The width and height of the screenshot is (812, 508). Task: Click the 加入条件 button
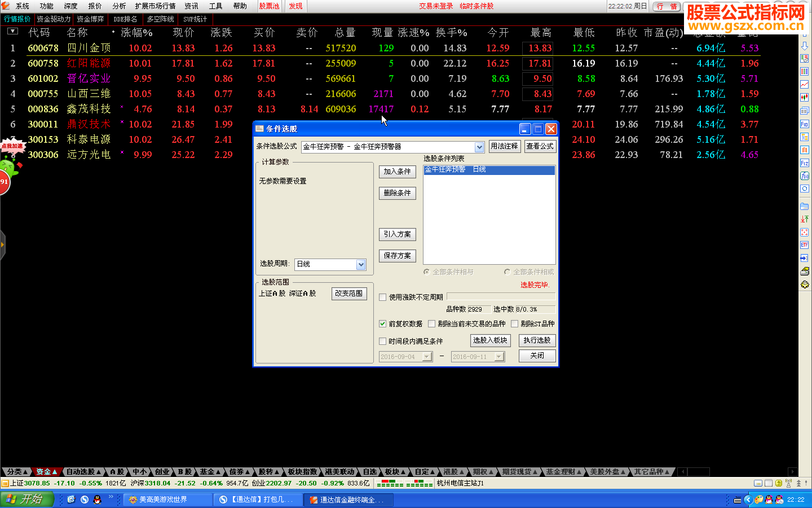pyautogui.click(x=398, y=172)
